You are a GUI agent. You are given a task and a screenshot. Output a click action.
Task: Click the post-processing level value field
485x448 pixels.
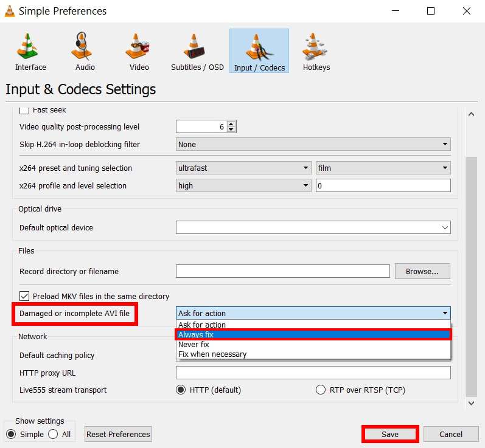point(201,126)
